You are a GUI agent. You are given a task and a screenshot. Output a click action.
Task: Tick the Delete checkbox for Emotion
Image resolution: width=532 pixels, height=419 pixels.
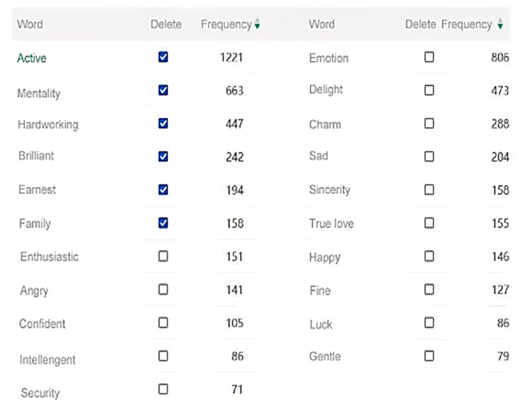coord(429,57)
